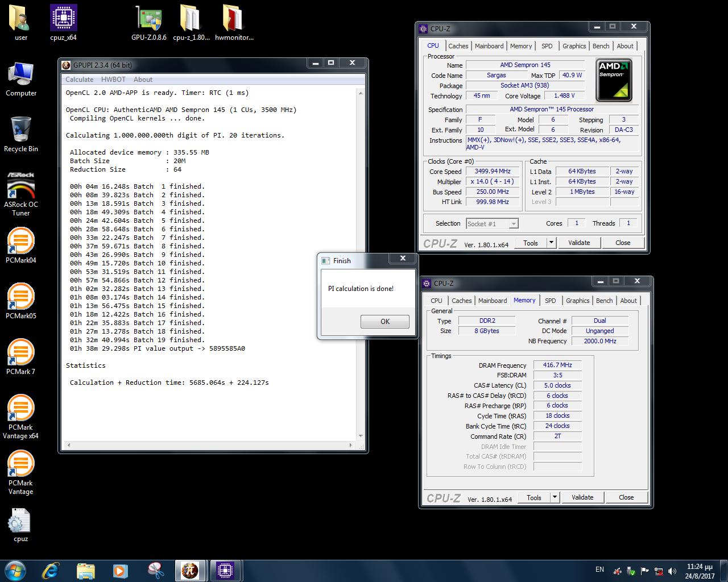This screenshot has width=728, height=582.
Task: Open Graphics tab in upper CPU-Z window
Action: tap(574, 46)
